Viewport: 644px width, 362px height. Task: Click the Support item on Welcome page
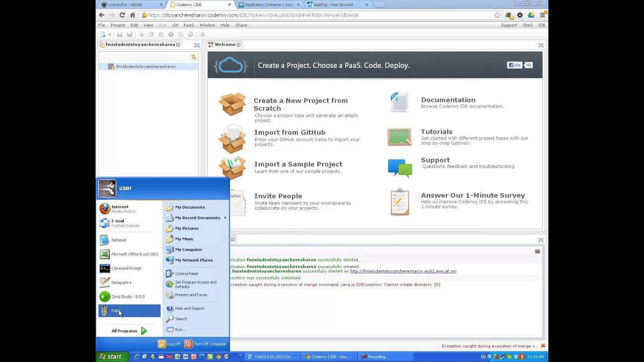coord(435,160)
